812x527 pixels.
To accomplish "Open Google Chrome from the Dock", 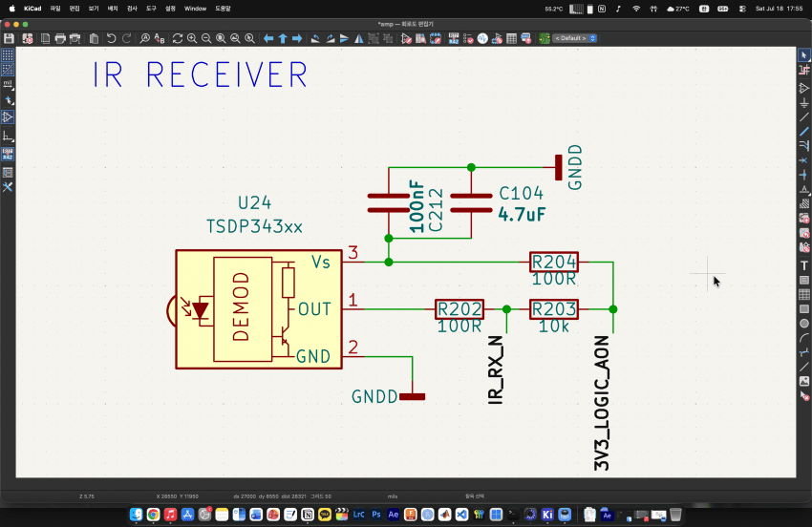I will click(153, 515).
